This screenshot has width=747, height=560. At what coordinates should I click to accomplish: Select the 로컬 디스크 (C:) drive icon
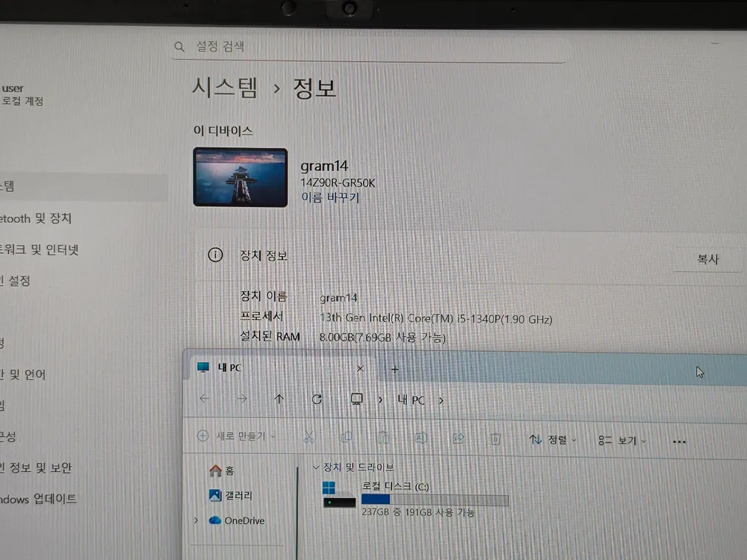(x=339, y=495)
